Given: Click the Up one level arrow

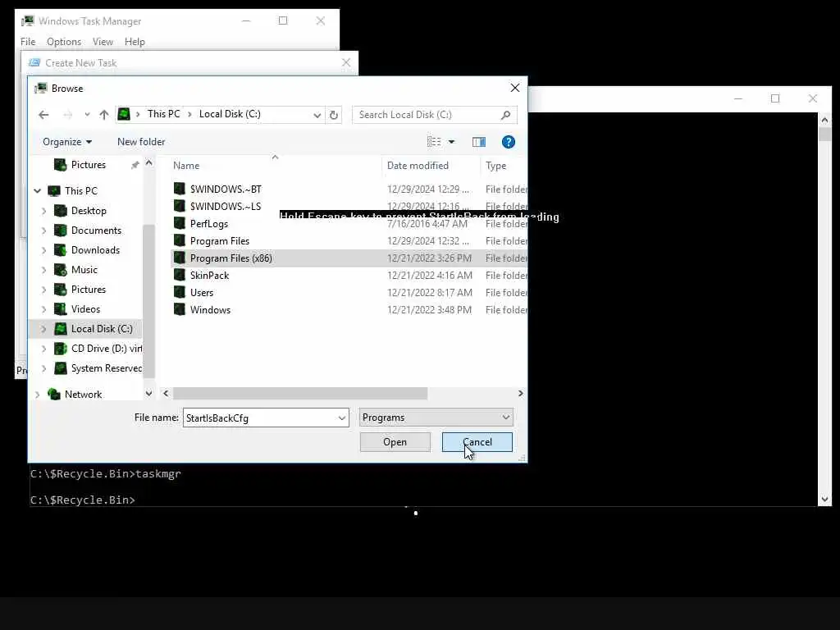Looking at the screenshot, I should pos(104,115).
